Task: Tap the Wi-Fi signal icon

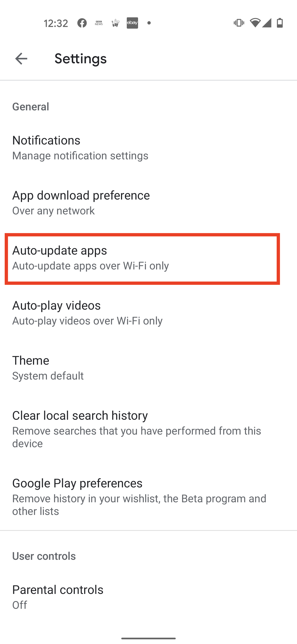Action: [255, 23]
